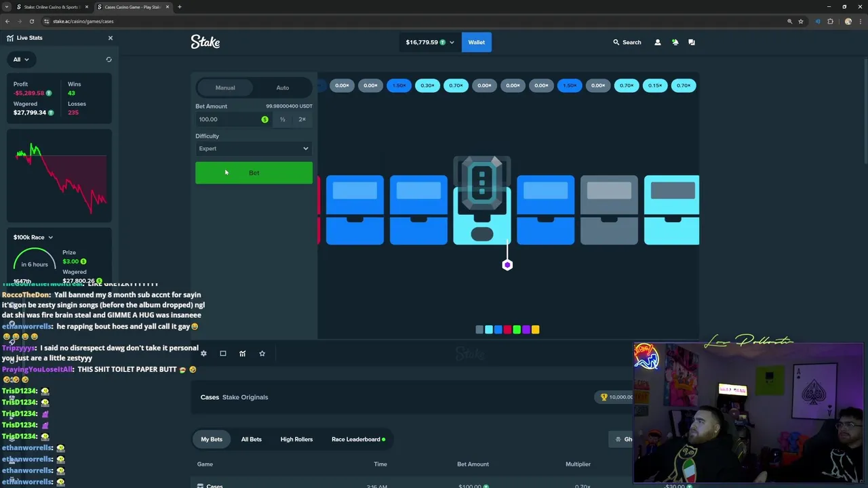Switch to the Race Leaderboard tab
The height and width of the screenshot is (488, 868).
click(358, 439)
